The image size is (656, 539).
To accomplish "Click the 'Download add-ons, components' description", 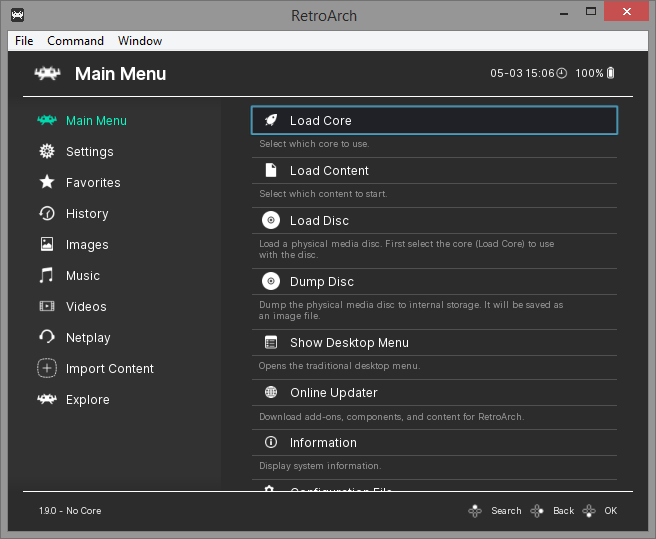I will [x=392, y=417].
